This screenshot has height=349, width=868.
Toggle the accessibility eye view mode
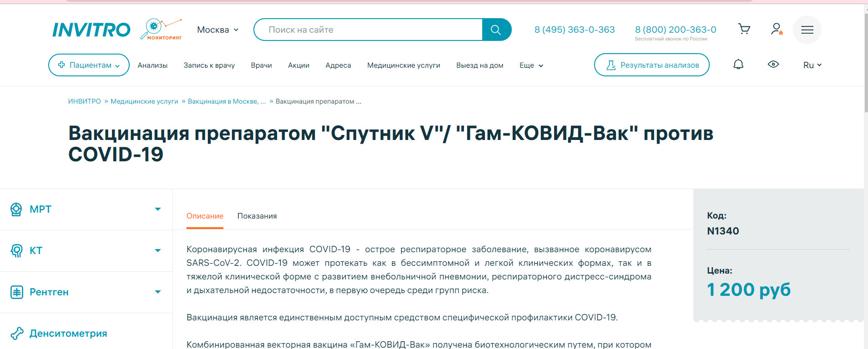click(x=773, y=65)
